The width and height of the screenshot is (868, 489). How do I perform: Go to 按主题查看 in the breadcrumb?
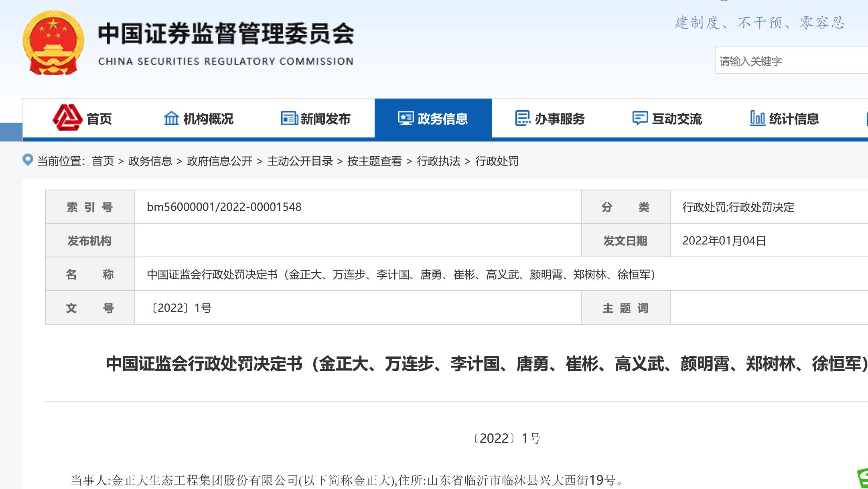[375, 161]
